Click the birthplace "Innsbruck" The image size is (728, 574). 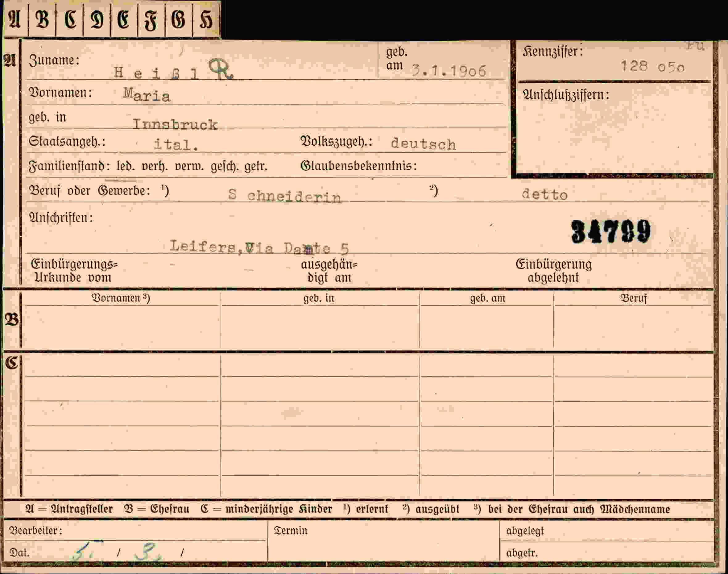click(x=175, y=124)
